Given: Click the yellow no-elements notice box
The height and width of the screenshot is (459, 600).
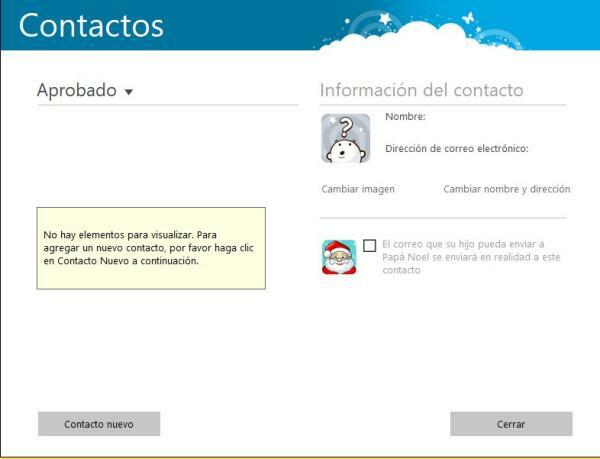Looking at the screenshot, I should pos(151,248).
